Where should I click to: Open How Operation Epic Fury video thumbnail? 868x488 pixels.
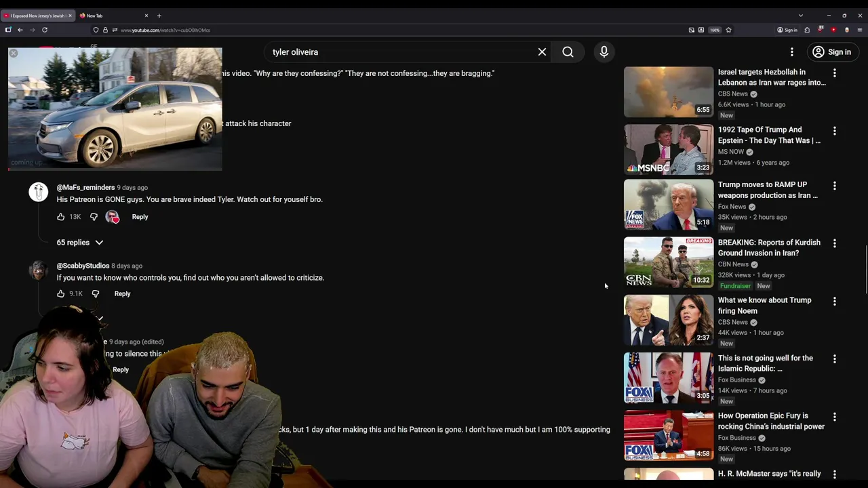pyautogui.click(x=669, y=436)
